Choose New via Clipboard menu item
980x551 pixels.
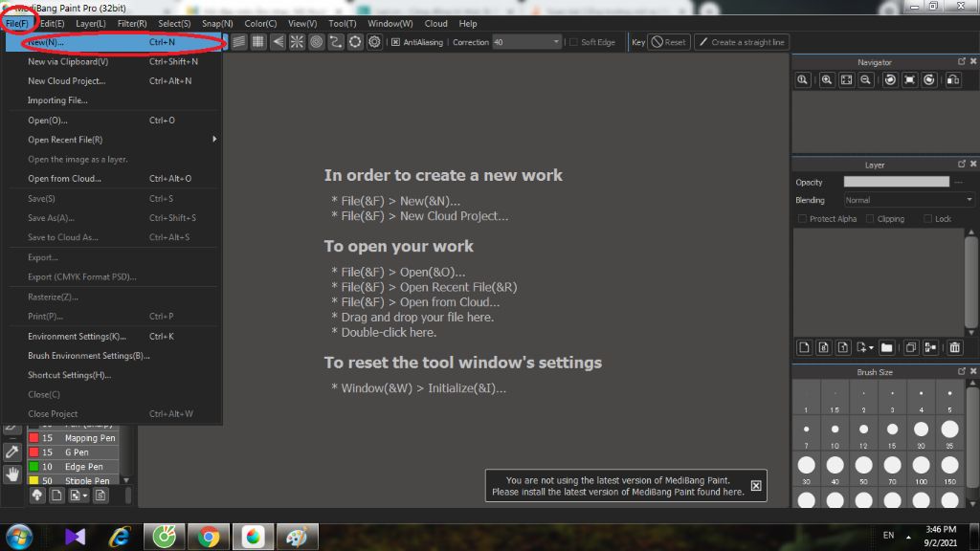114,61
